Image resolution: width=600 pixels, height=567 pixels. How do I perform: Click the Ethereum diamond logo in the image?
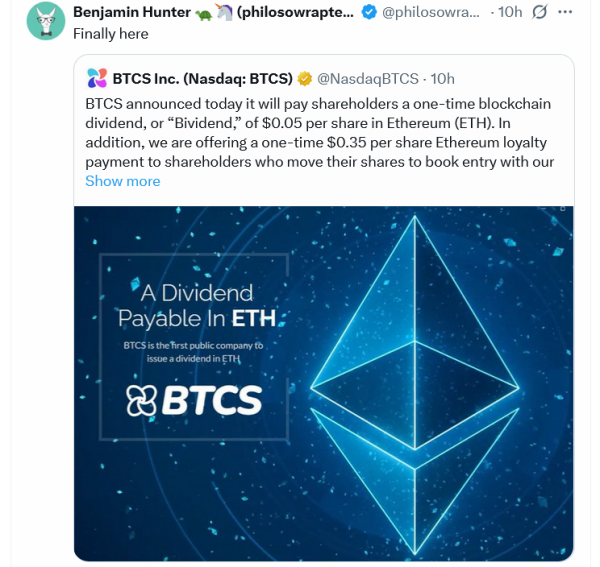pos(415,360)
